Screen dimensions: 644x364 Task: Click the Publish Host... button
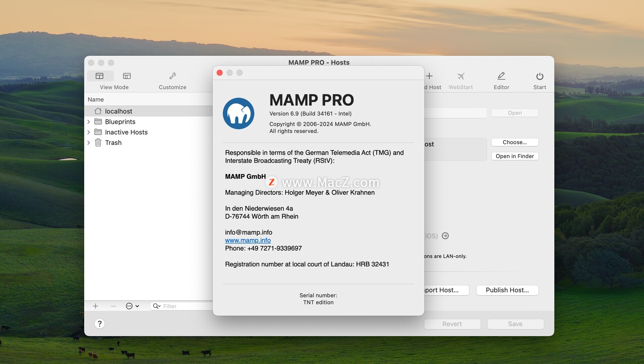coord(507,290)
